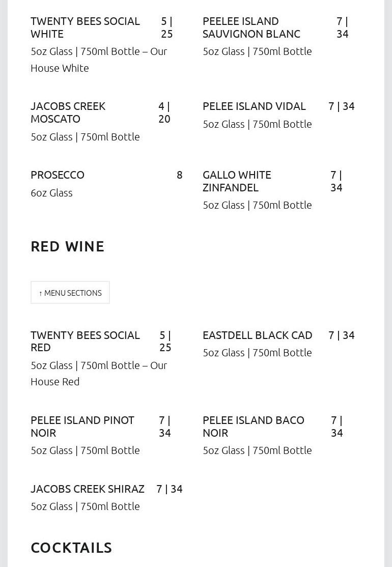Click the Menu Sections button
The height and width of the screenshot is (567, 392).
coord(70,293)
